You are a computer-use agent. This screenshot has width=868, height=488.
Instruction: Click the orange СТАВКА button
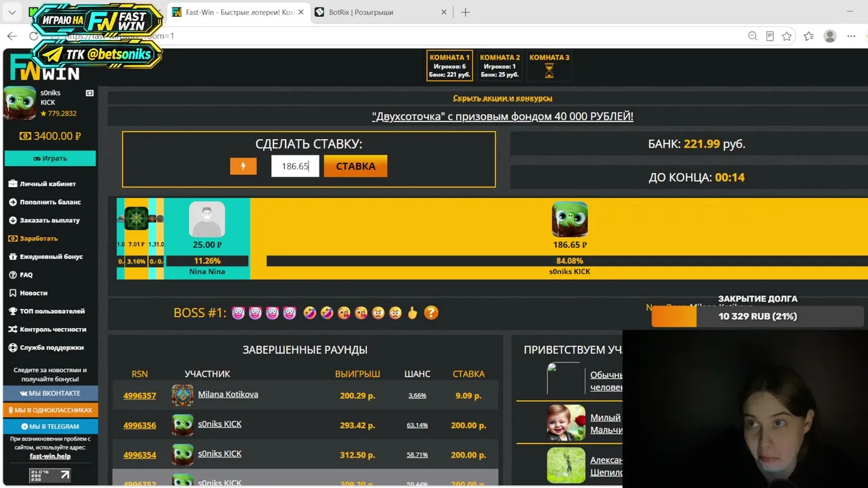(x=355, y=166)
